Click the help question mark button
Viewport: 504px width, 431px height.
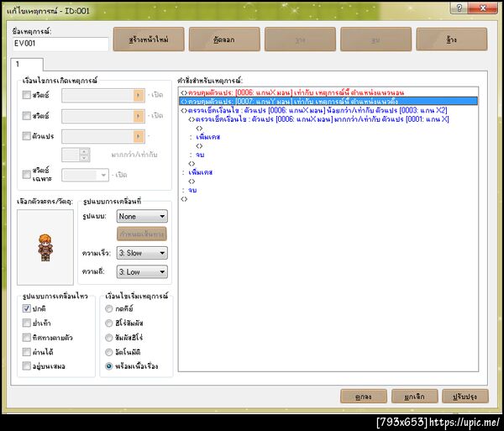pos(459,8)
